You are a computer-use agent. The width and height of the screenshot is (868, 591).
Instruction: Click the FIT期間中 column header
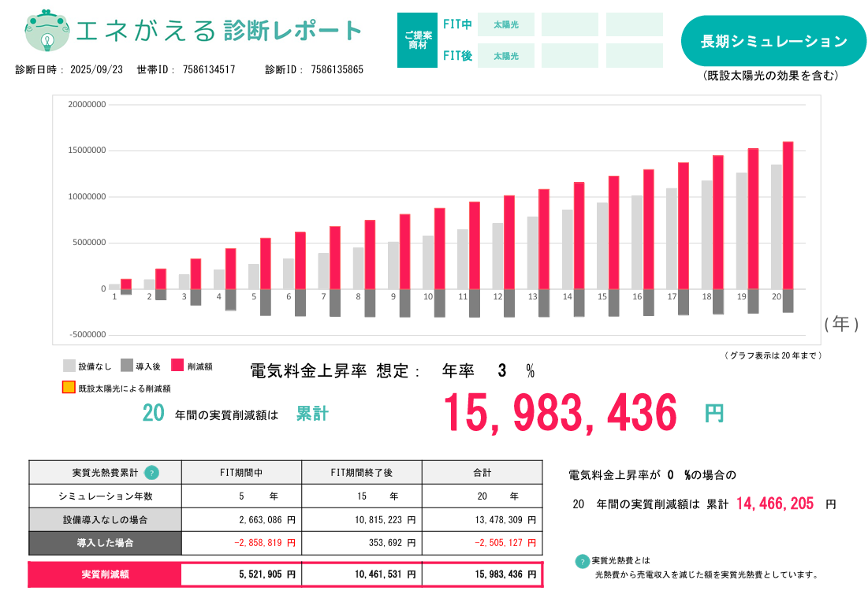[x=241, y=473]
